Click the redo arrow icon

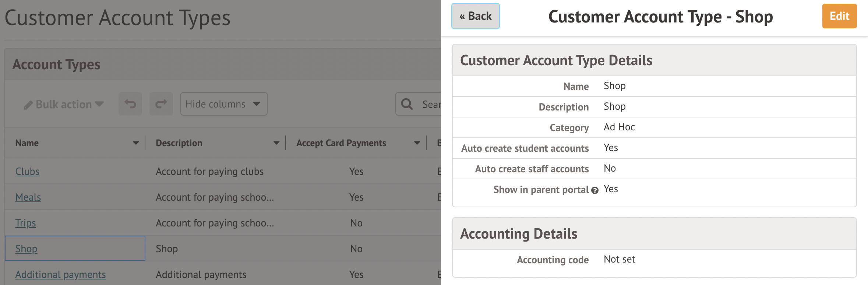161,104
